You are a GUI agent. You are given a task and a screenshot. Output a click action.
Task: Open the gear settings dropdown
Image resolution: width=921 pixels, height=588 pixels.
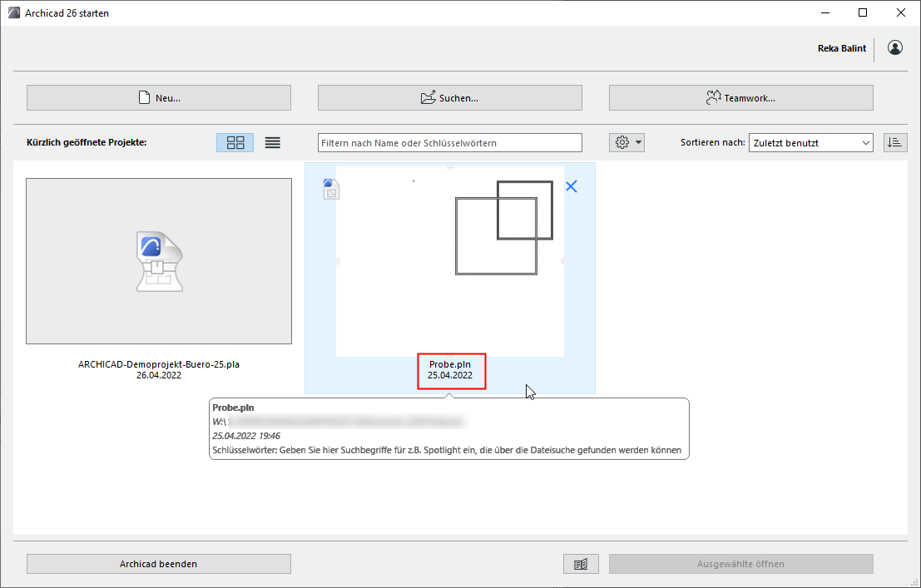click(x=626, y=143)
